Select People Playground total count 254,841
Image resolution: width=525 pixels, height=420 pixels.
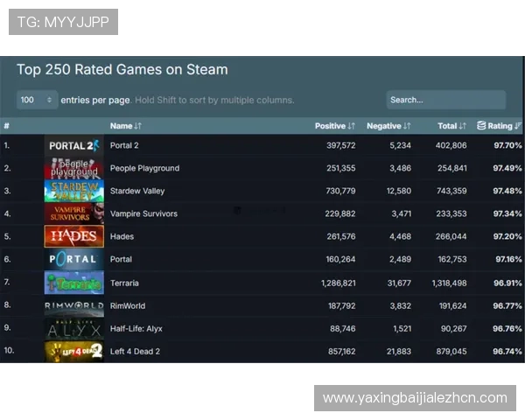point(452,168)
